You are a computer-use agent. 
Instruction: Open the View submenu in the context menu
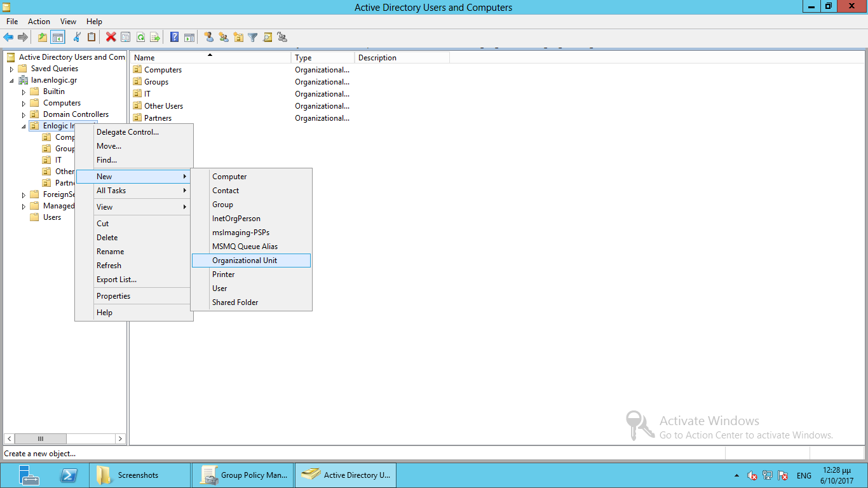[133, 207]
